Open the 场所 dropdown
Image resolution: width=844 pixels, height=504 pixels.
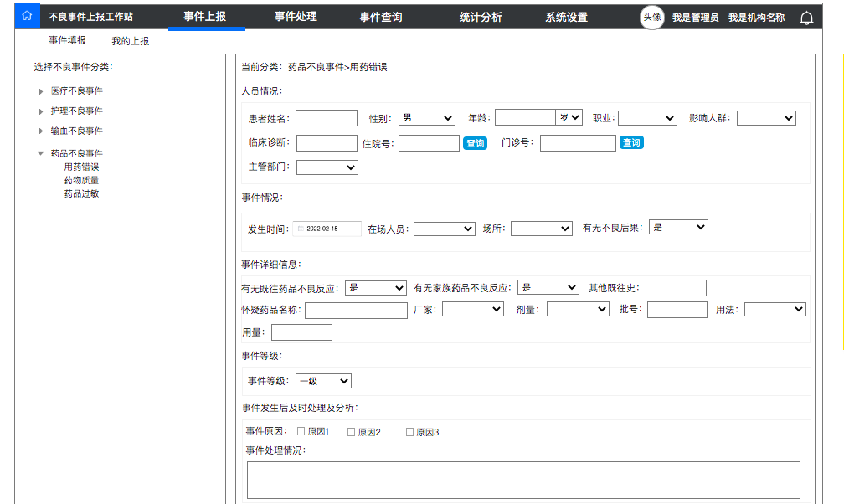pyautogui.click(x=542, y=229)
